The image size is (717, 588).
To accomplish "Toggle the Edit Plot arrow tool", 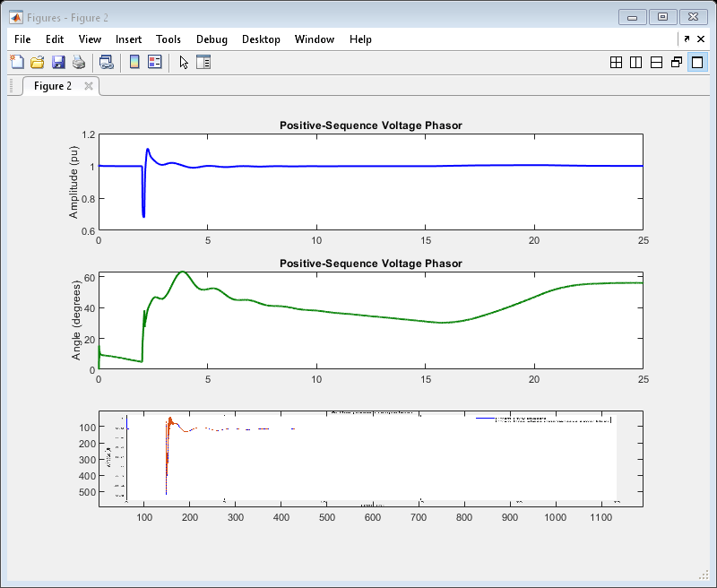I will coord(184,62).
